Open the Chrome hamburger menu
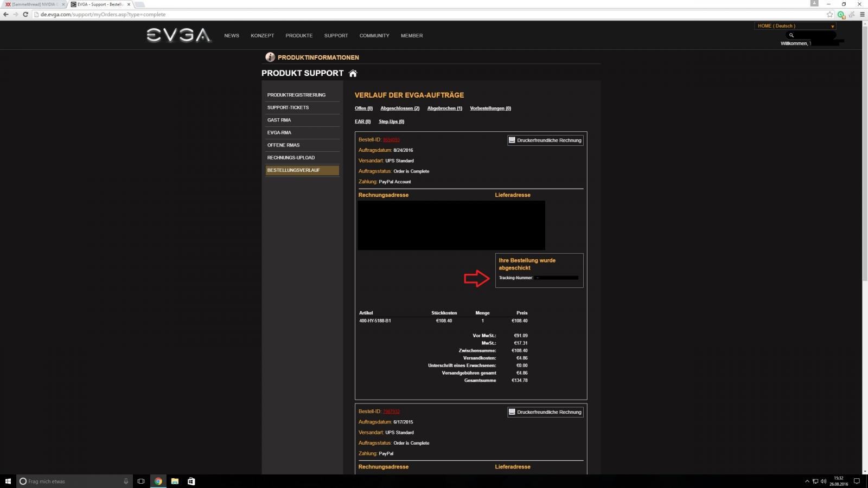 coord(862,15)
